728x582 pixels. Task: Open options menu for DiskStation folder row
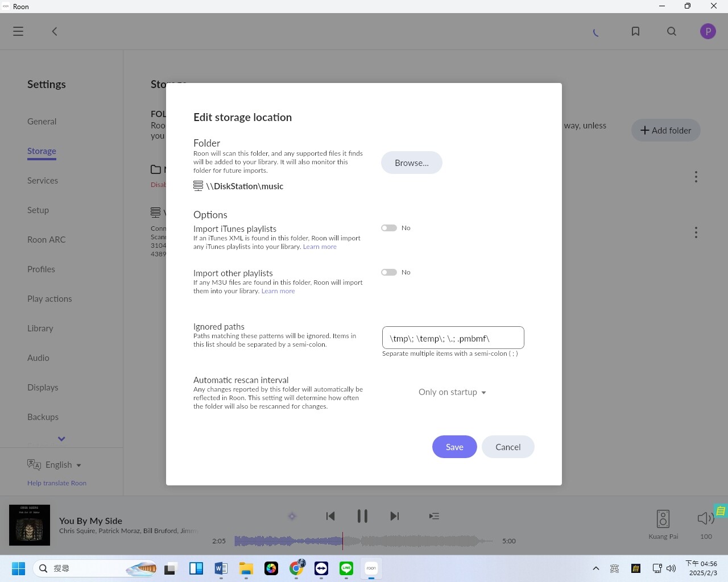[x=696, y=232]
